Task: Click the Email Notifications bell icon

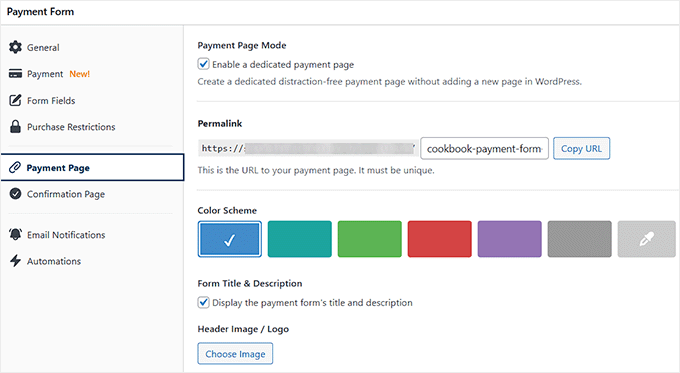Action: point(15,234)
